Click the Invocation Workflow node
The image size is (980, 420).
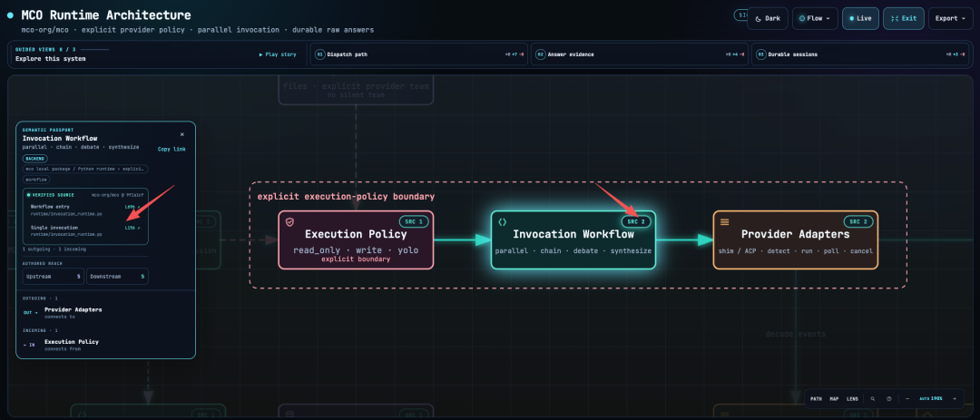(x=573, y=240)
